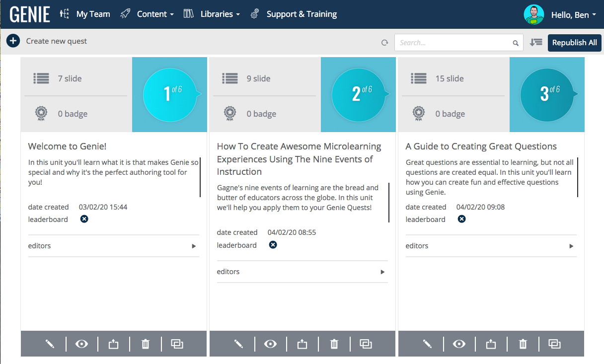
Task: Click the description scrollbar on Great Questions card
Action: pos(578,177)
